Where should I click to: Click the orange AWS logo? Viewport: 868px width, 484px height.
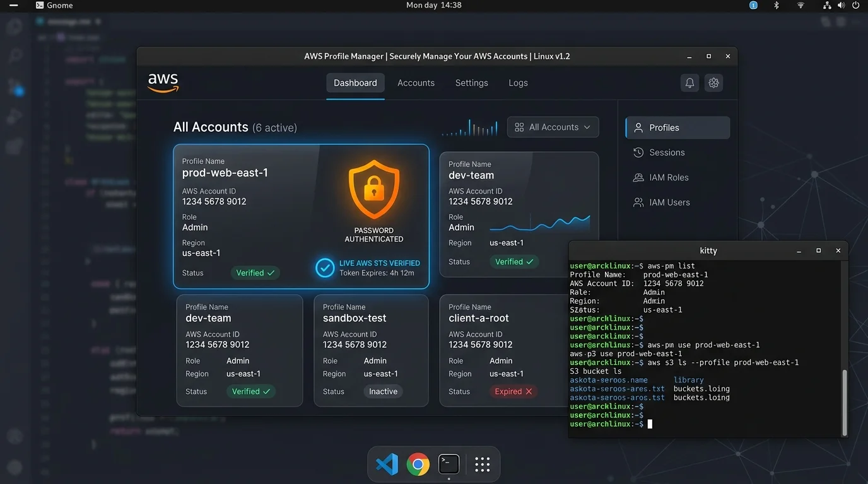pyautogui.click(x=163, y=83)
